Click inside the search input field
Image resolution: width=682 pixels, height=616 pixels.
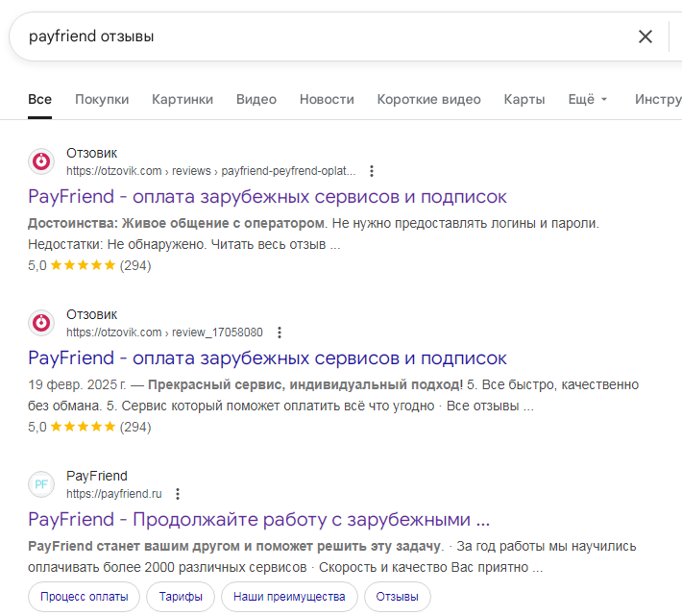(x=317, y=37)
